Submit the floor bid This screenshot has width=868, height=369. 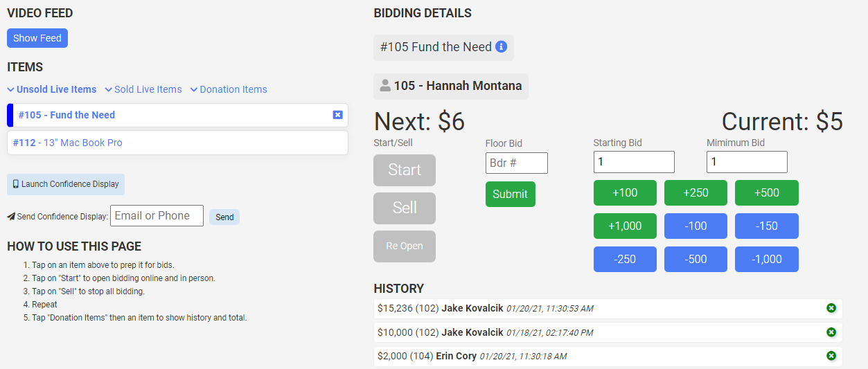[510, 194]
